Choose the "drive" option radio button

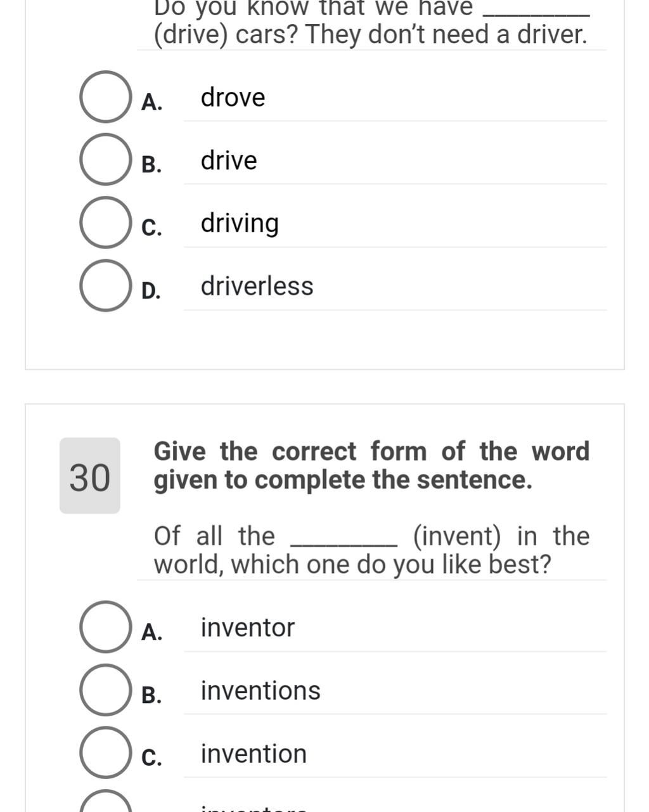105,160
